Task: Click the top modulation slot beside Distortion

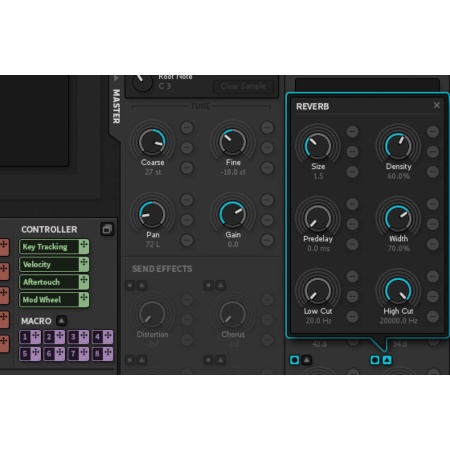Action: pos(187,300)
